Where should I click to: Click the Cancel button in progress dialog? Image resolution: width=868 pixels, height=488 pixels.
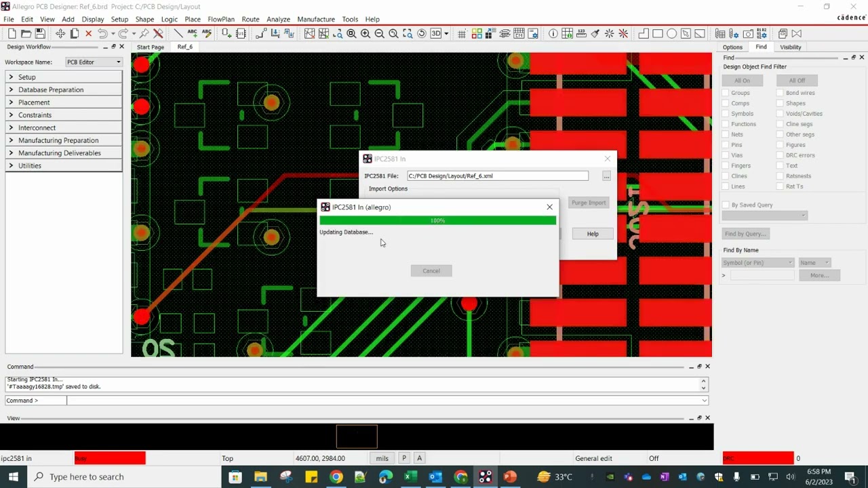(431, 270)
